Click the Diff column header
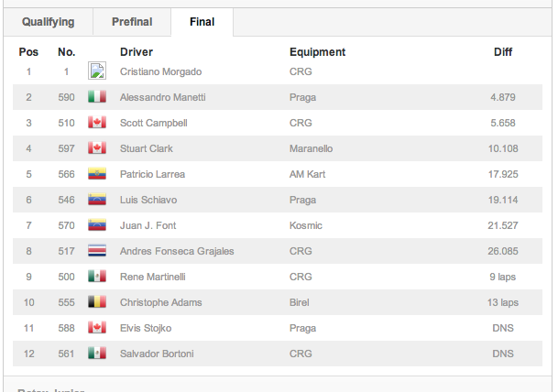This screenshot has width=558, height=392. (x=503, y=52)
